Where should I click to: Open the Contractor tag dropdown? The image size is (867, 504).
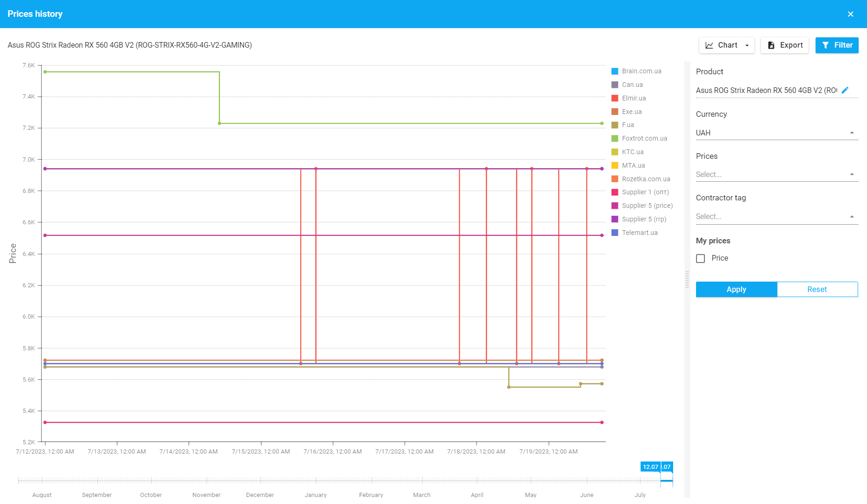pos(776,217)
